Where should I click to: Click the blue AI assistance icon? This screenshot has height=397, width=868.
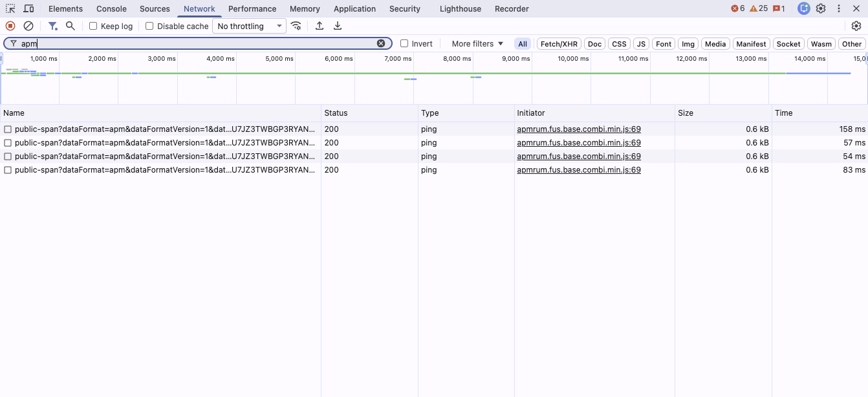click(804, 8)
